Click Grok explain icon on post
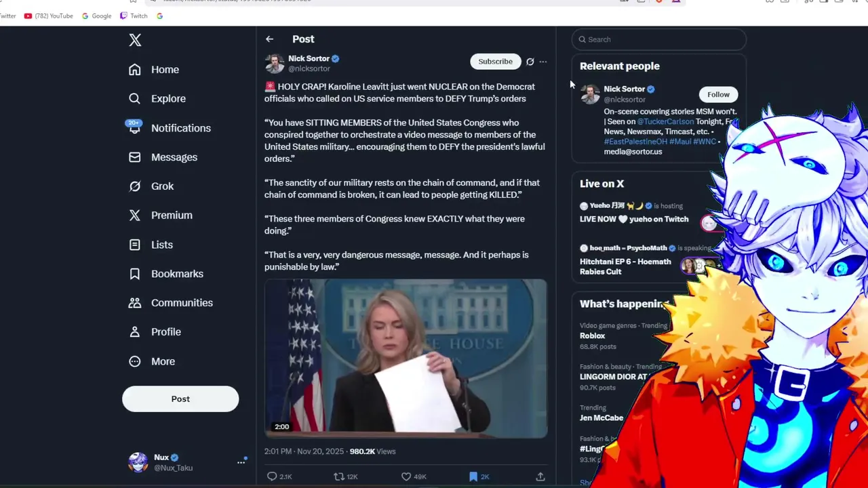This screenshot has width=868, height=488. tap(530, 62)
